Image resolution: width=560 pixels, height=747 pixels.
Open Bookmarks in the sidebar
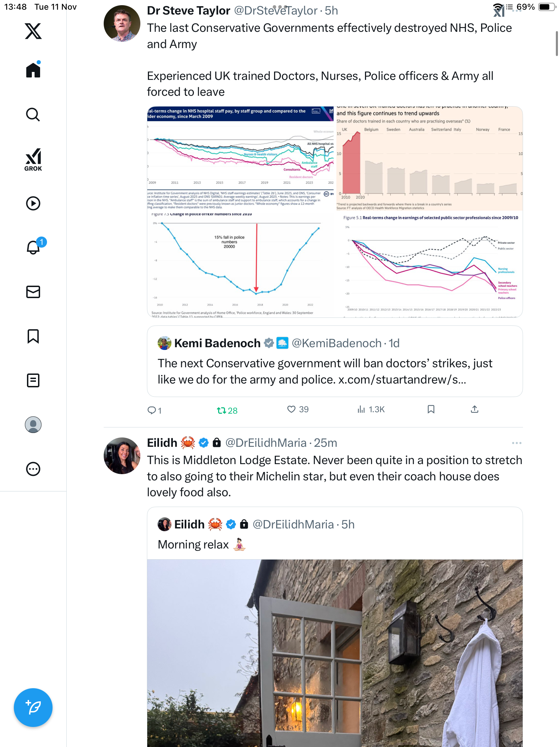(33, 336)
